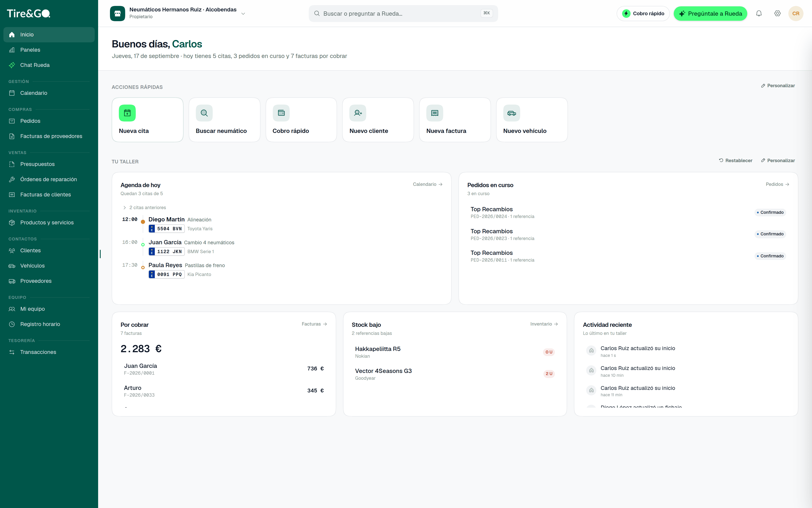
Task: Expand the 2 citas anteriores section
Action: (x=144, y=208)
